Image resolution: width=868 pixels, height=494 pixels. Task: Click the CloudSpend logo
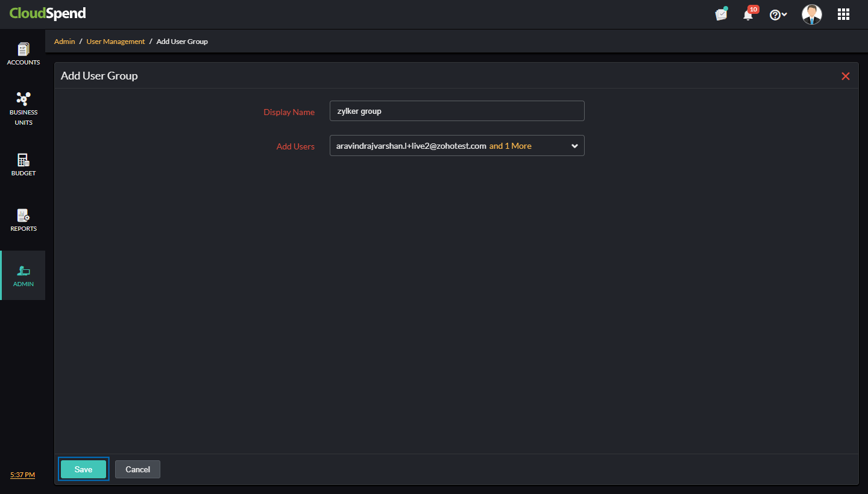click(48, 13)
